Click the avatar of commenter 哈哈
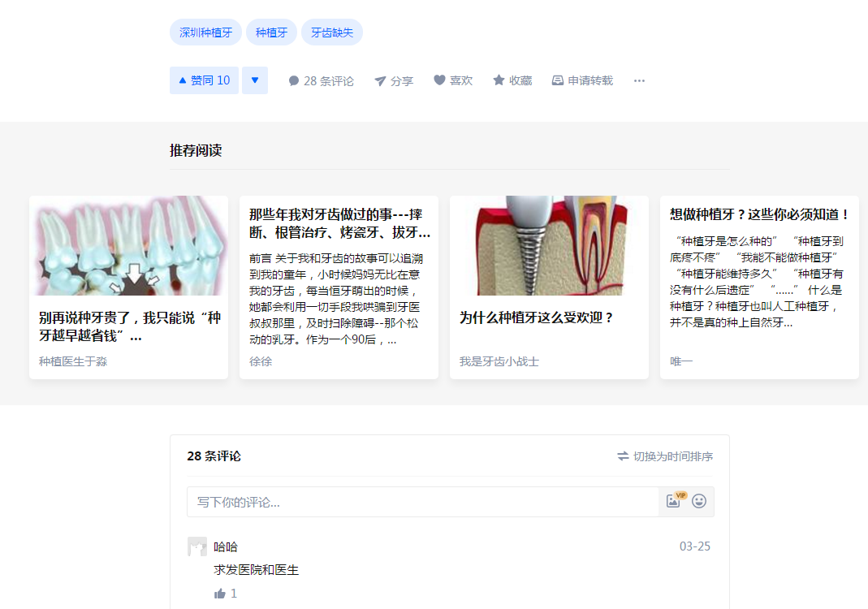This screenshot has height=609, width=868. [x=197, y=546]
